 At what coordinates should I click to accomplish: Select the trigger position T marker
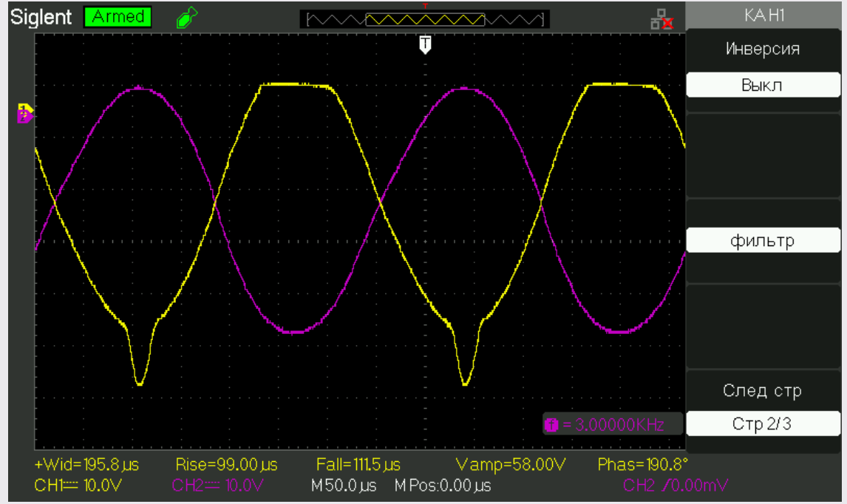(x=425, y=45)
